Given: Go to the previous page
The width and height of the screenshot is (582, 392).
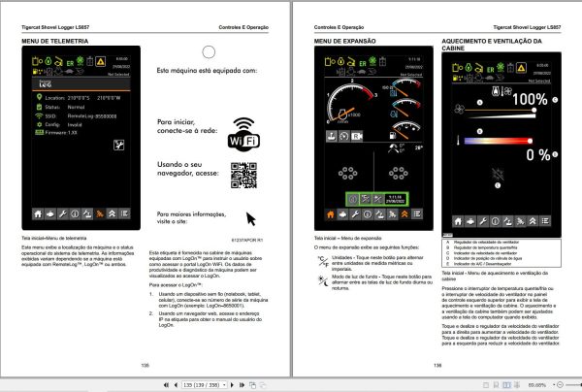Looking at the screenshot, I should 176,385.
